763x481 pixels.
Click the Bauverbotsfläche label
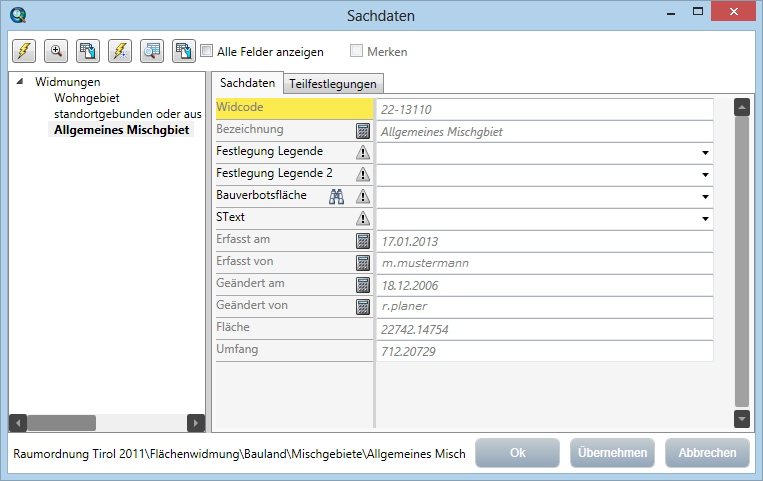(261, 195)
